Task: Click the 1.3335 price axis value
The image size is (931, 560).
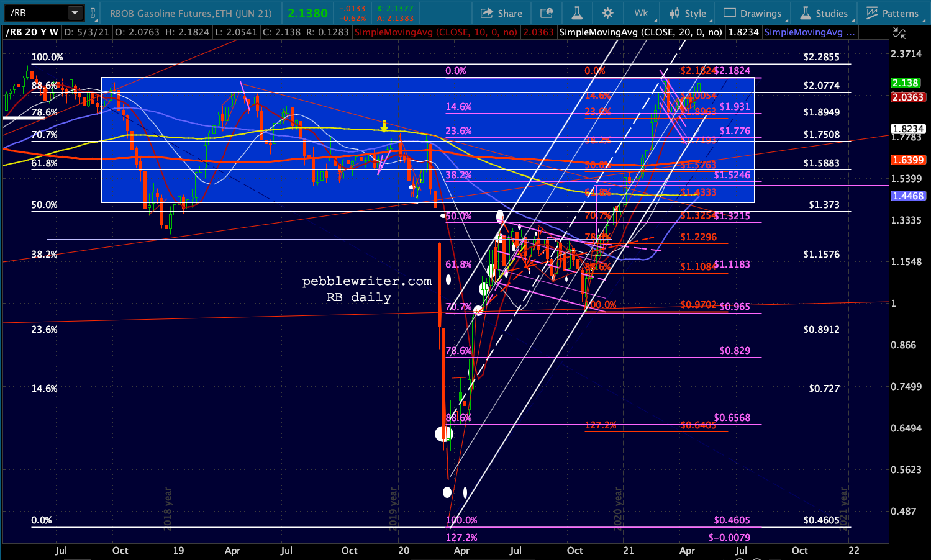Action: (906, 220)
